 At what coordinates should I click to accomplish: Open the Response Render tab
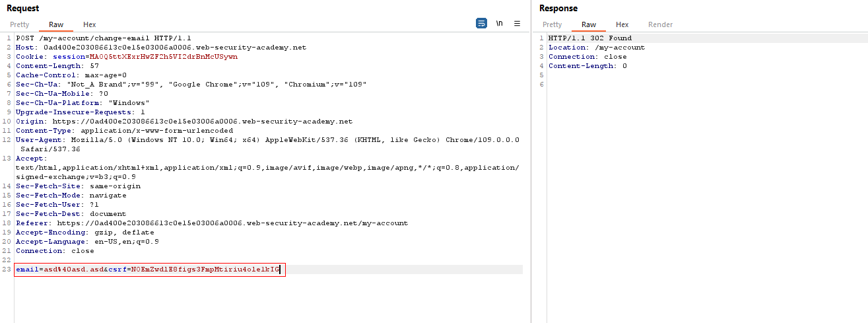pos(660,24)
